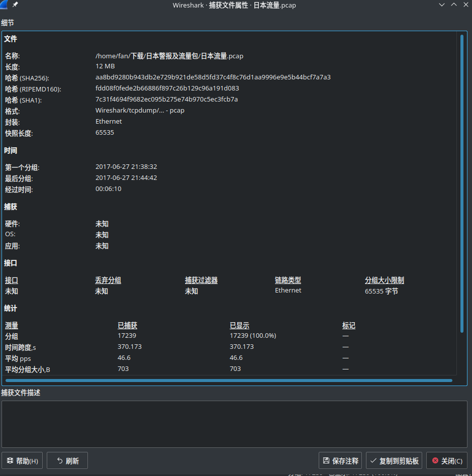Click the 刷新 refresh button

(67, 460)
